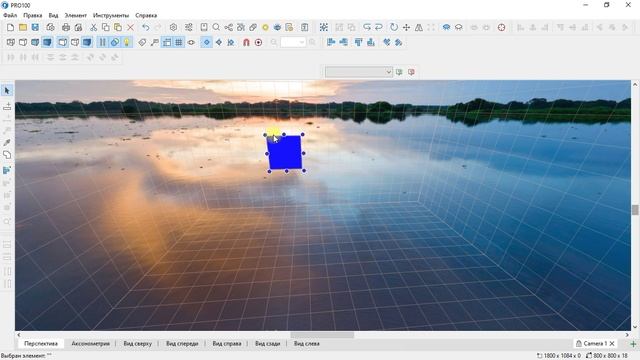Undo the last action

(146, 27)
